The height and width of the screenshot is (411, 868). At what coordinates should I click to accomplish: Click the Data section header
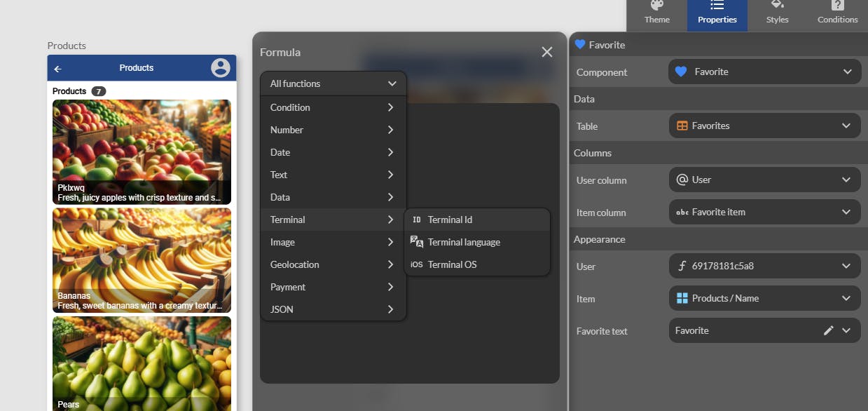coord(584,99)
